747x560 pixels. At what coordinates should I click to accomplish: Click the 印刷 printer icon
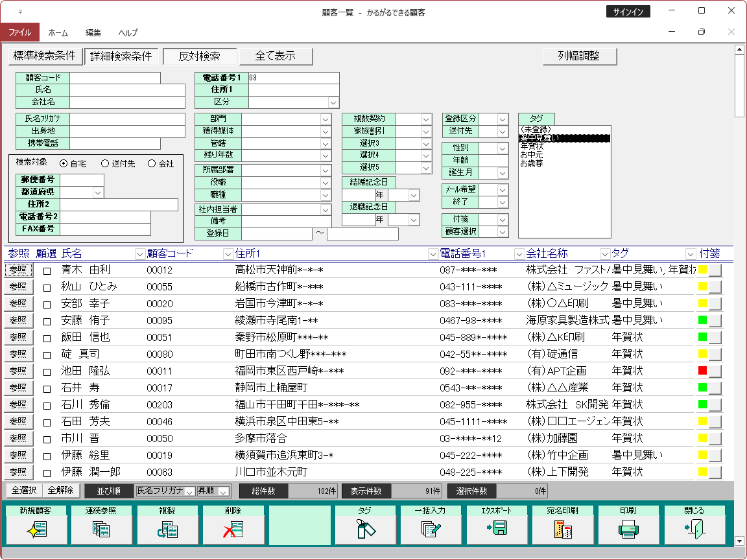628,530
